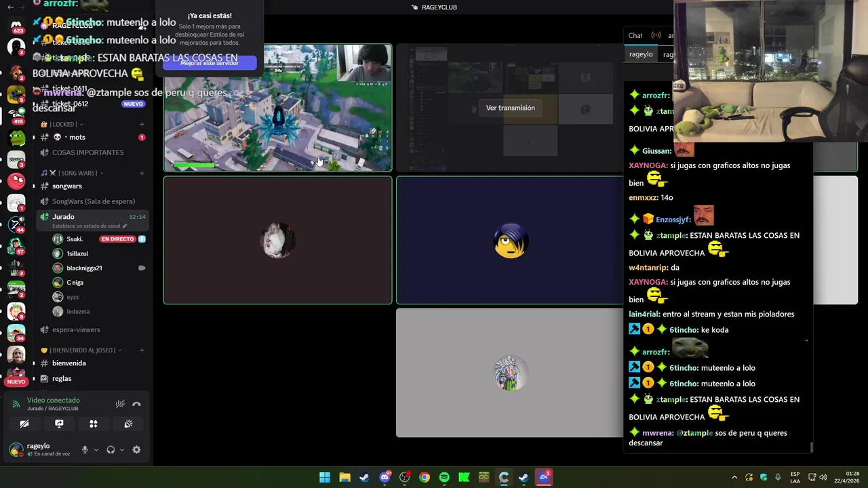
Task: Open microphone input options arrow
Action: point(96,449)
